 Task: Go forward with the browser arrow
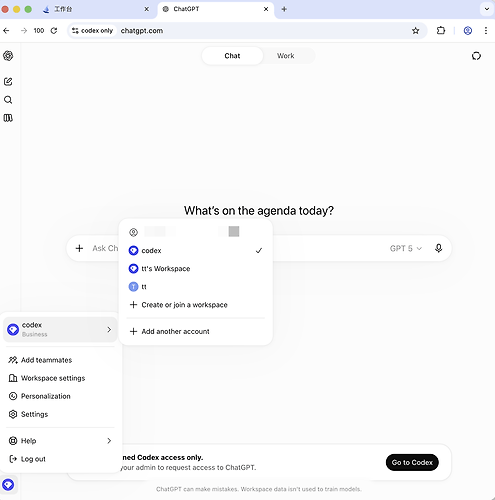click(24, 31)
